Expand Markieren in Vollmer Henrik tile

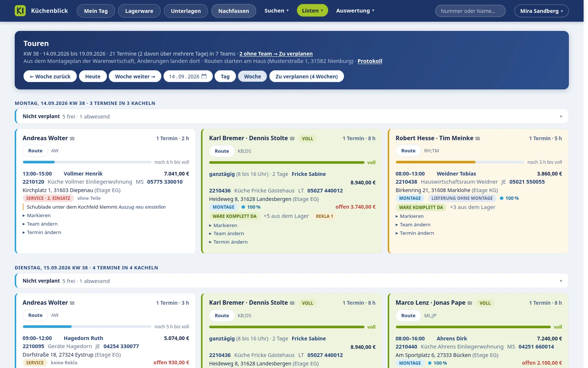(37, 216)
